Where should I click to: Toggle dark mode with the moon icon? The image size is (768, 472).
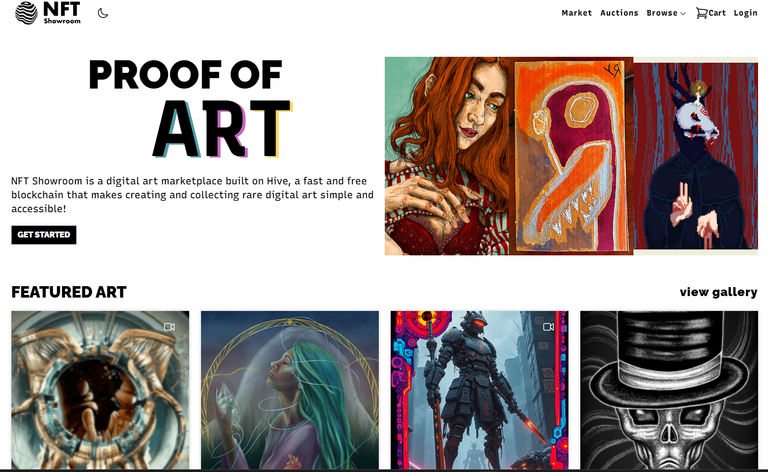pyautogui.click(x=103, y=13)
